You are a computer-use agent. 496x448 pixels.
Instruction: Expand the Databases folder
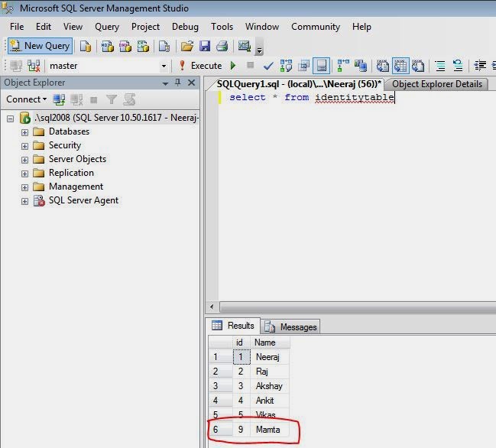click(x=24, y=132)
